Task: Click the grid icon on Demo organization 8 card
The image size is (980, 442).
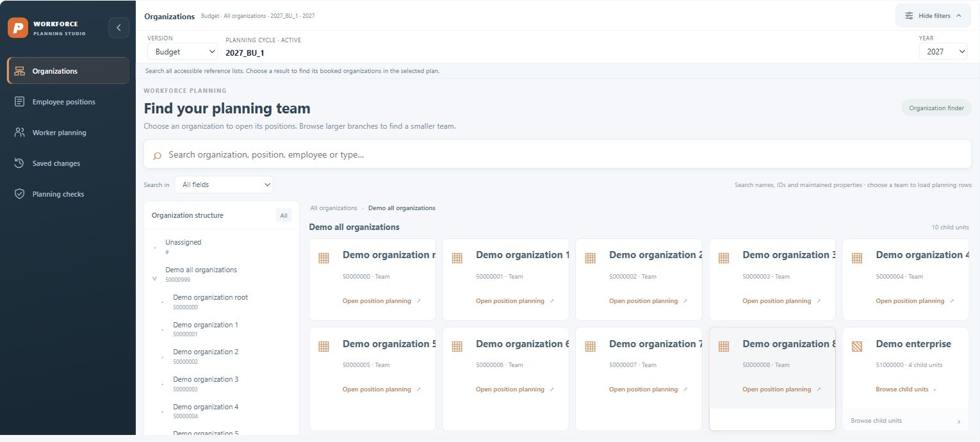Action: tap(723, 347)
